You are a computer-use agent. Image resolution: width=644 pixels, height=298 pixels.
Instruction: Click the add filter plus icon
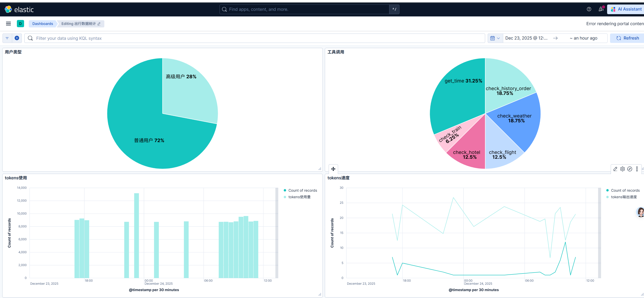pos(17,38)
